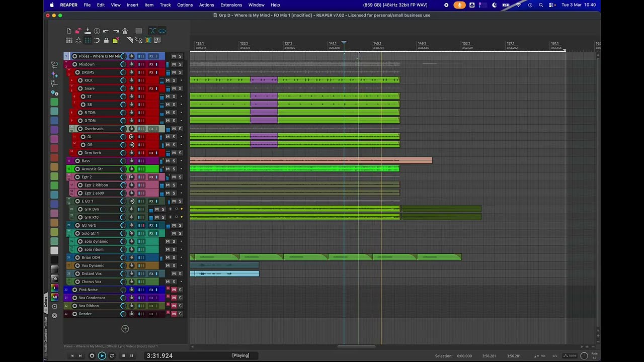Image resolution: width=644 pixels, height=362 pixels.
Task: Arm record on Chorus Vox track
Action: click(77, 282)
